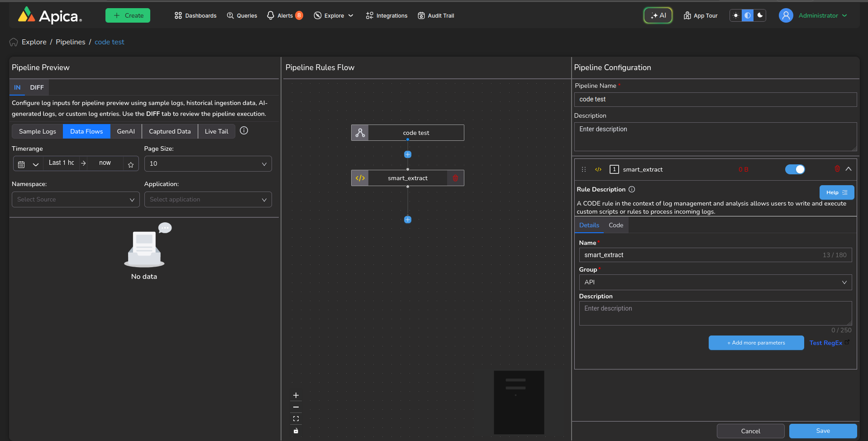Screen dimensions: 868x441
Task: Expand the Group API dropdown
Action: click(x=715, y=282)
